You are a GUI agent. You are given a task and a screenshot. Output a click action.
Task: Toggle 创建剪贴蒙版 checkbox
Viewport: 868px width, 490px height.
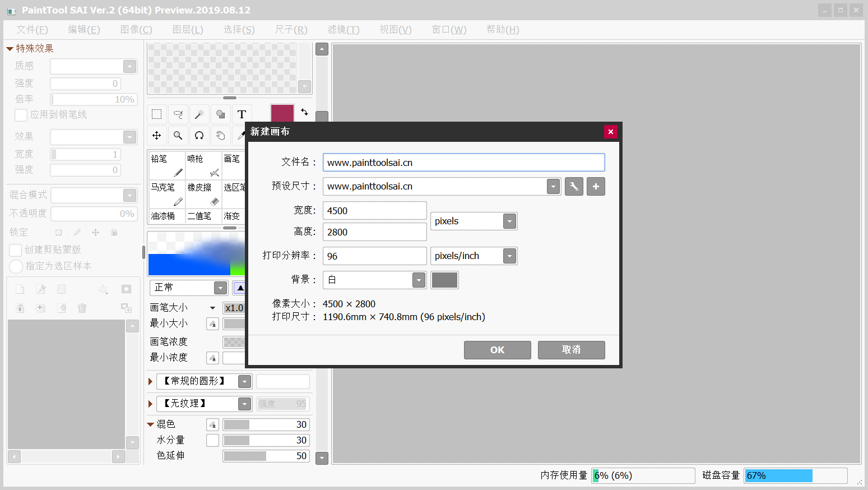point(16,250)
